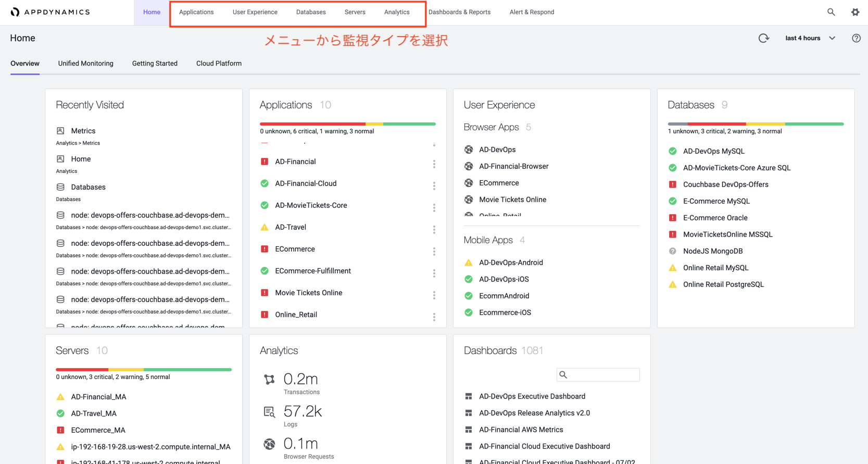Click warning status icon of AD-Travel
The height and width of the screenshot is (464, 868).
coord(265,227)
